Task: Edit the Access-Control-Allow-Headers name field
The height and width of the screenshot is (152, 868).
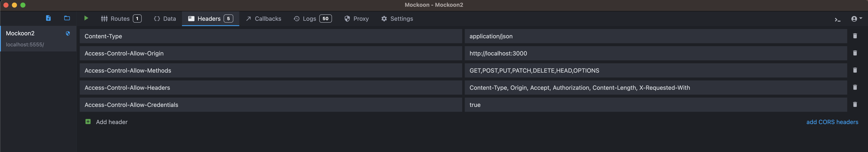Action: (271, 87)
